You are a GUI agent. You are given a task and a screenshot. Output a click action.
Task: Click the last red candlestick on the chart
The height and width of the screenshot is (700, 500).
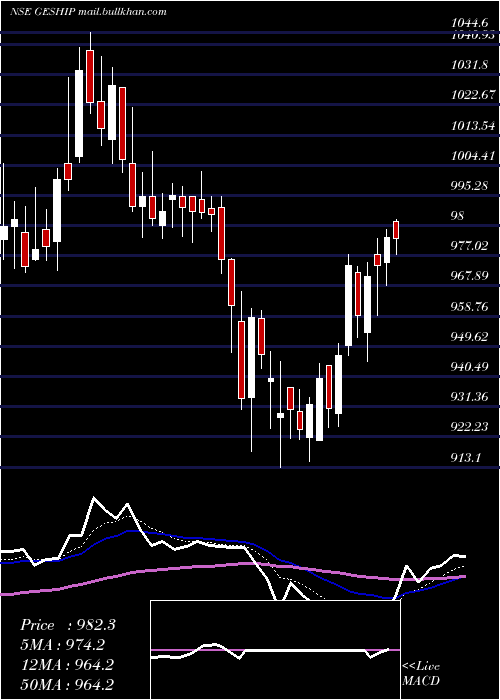[x=396, y=230]
